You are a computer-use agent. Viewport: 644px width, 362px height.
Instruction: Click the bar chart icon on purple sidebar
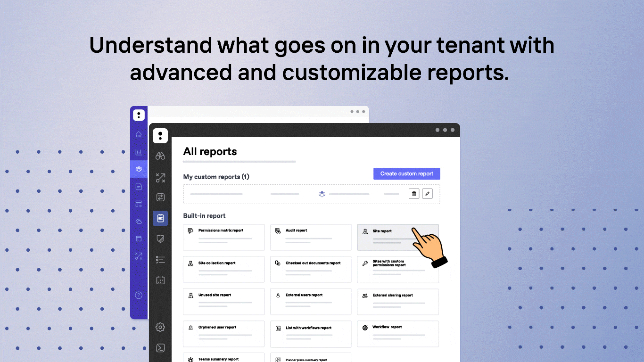pyautogui.click(x=139, y=152)
